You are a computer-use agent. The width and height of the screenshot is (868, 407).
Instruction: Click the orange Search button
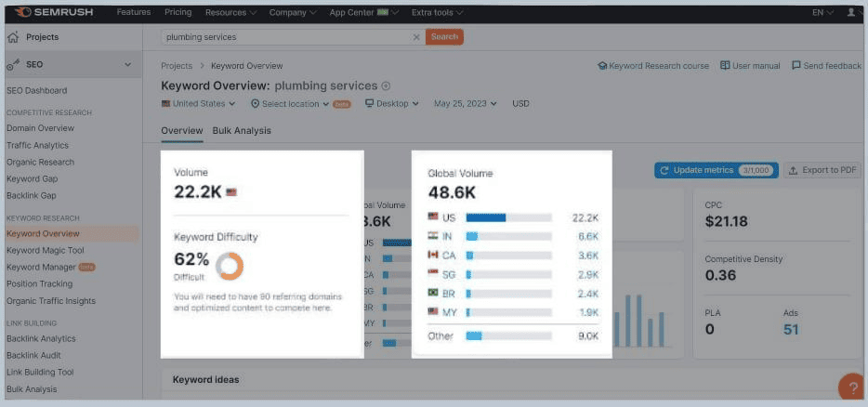point(444,37)
